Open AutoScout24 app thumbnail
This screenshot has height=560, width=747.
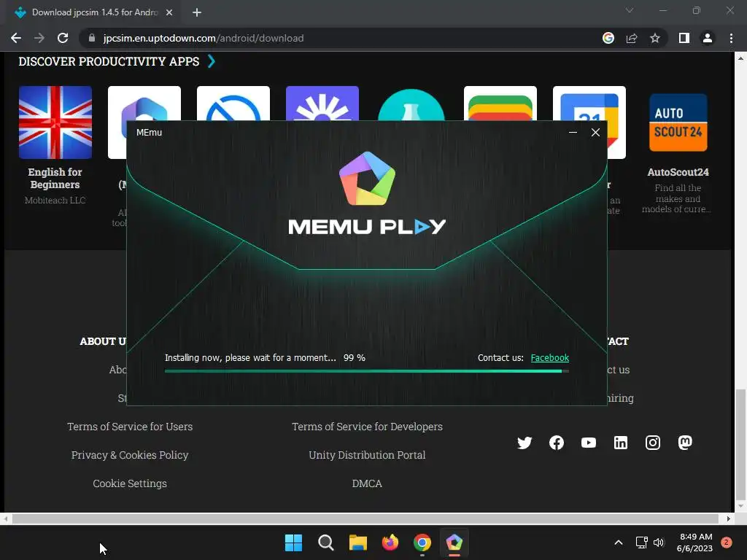pos(678,122)
